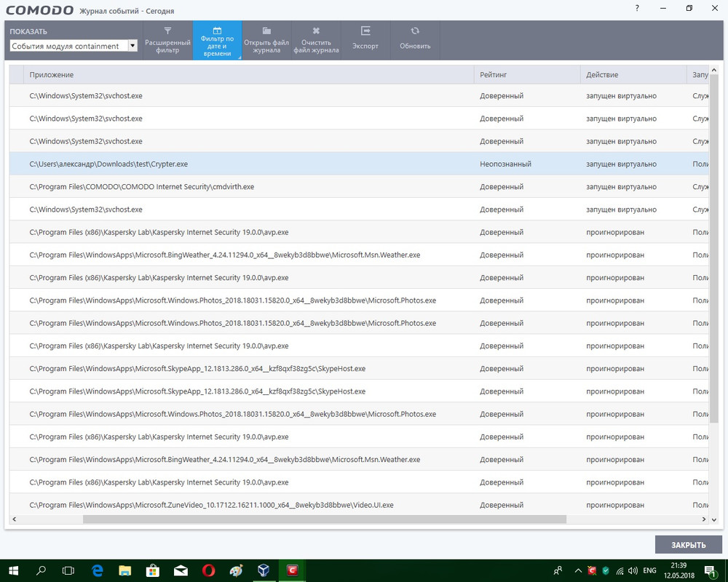Open the Mail app from taskbar

click(181, 570)
